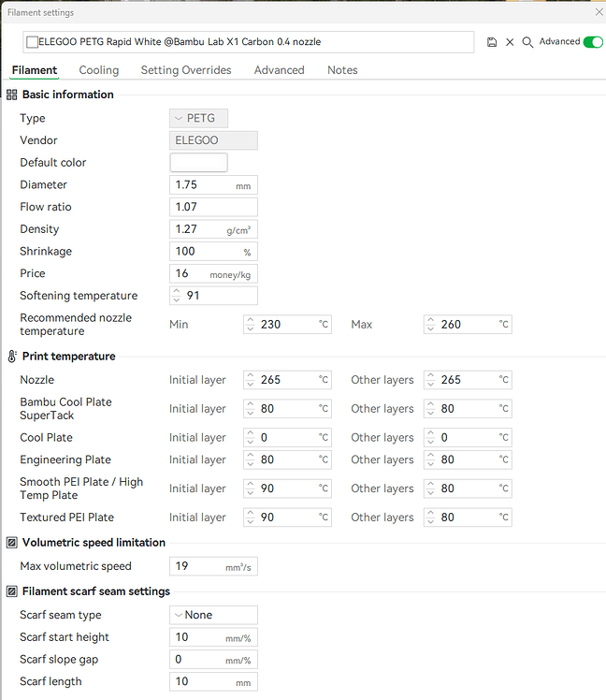The height and width of the screenshot is (700, 606).
Task: Click the Cool Plate other layers stepper arrows
Action: (x=430, y=438)
